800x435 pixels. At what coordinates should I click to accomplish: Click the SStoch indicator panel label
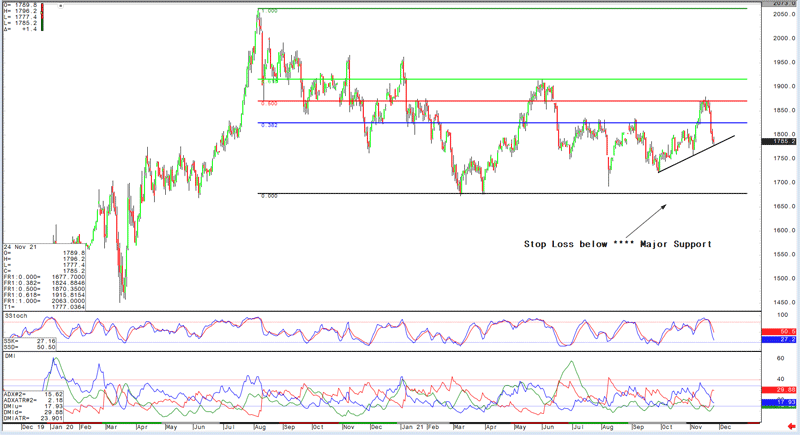[x=14, y=315]
